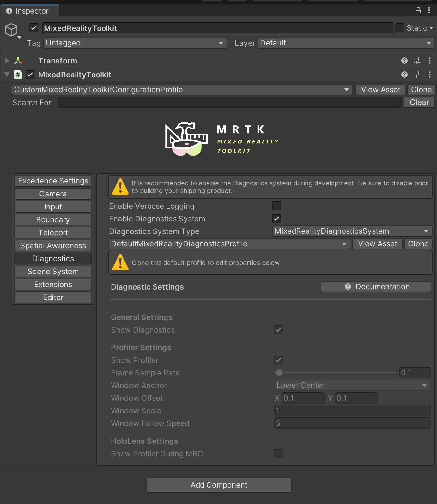Open the configuration profile dropdown

point(182,90)
